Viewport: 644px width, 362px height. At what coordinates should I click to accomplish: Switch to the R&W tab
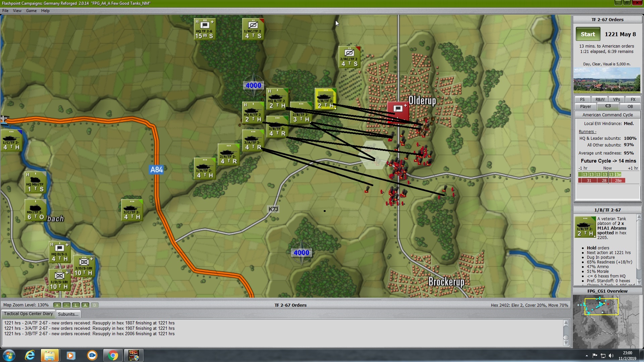600,100
